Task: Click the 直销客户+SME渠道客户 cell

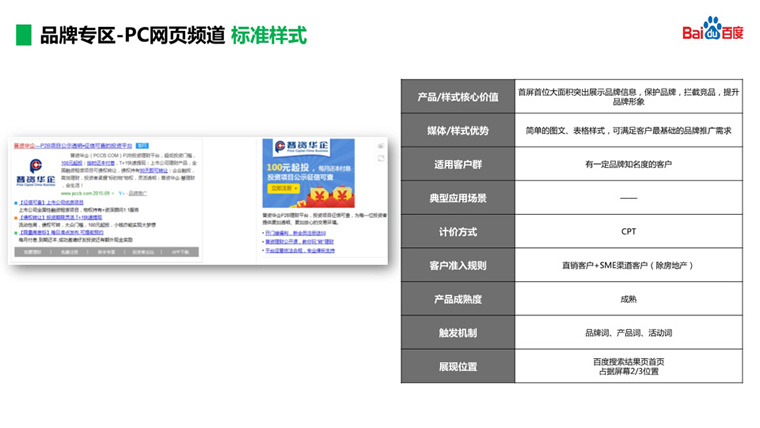Action: click(x=629, y=265)
